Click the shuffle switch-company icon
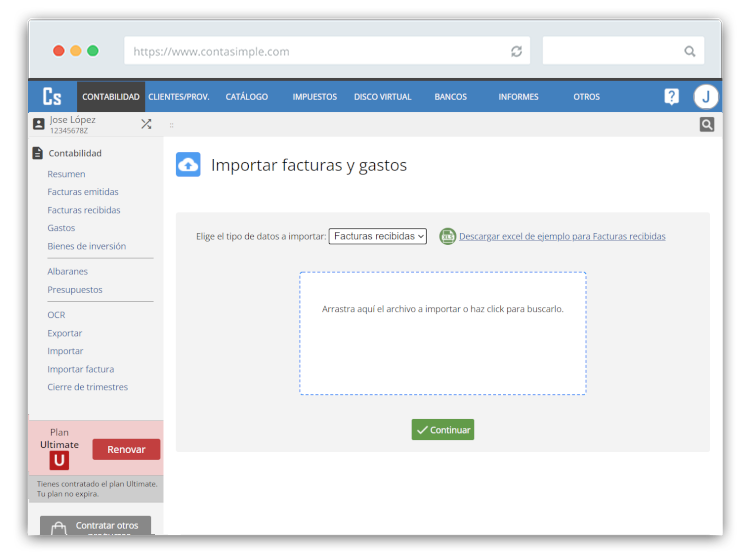This screenshot has height=552, width=750. pos(146,124)
